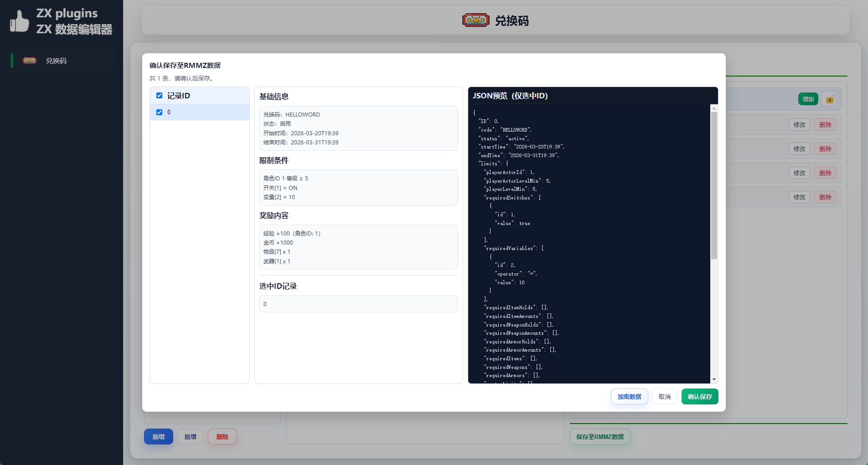
Task: Click the "requiredItemHolds" JSON line
Action: [x=516, y=307]
